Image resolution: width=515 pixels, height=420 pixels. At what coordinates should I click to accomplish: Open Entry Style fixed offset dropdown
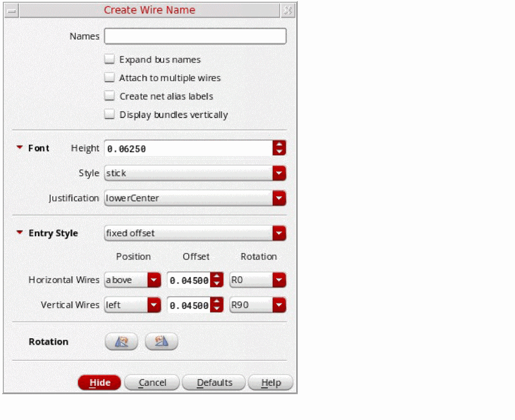(x=195, y=233)
